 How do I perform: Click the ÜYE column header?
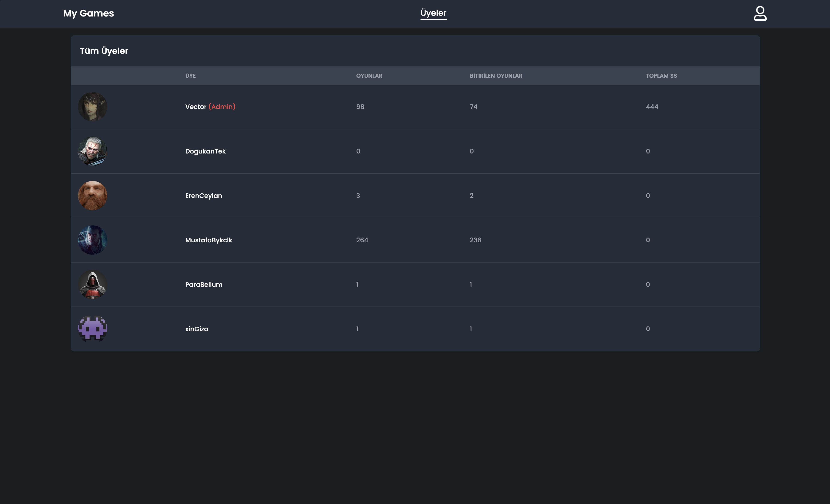pos(190,76)
